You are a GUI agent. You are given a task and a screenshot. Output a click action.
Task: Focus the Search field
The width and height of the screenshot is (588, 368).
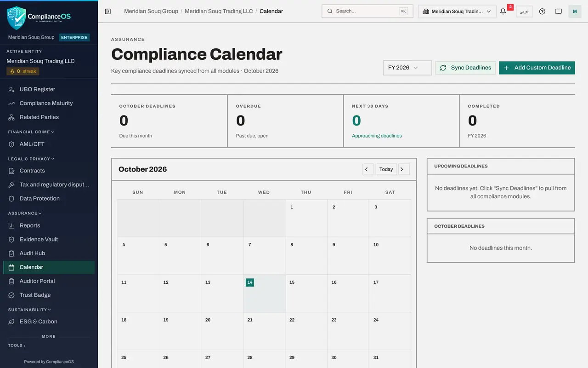pos(367,11)
